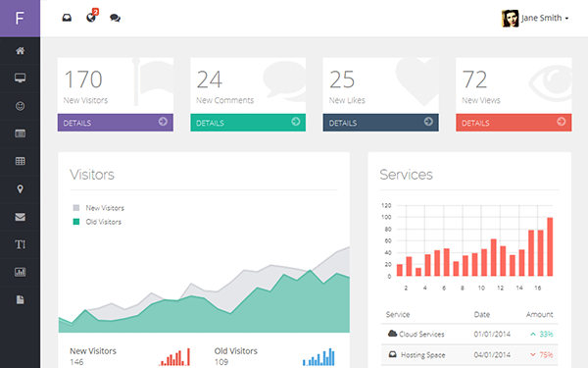Click Jane Smith's avatar picture
The width and height of the screenshot is (588, 368).
(510, 18)
